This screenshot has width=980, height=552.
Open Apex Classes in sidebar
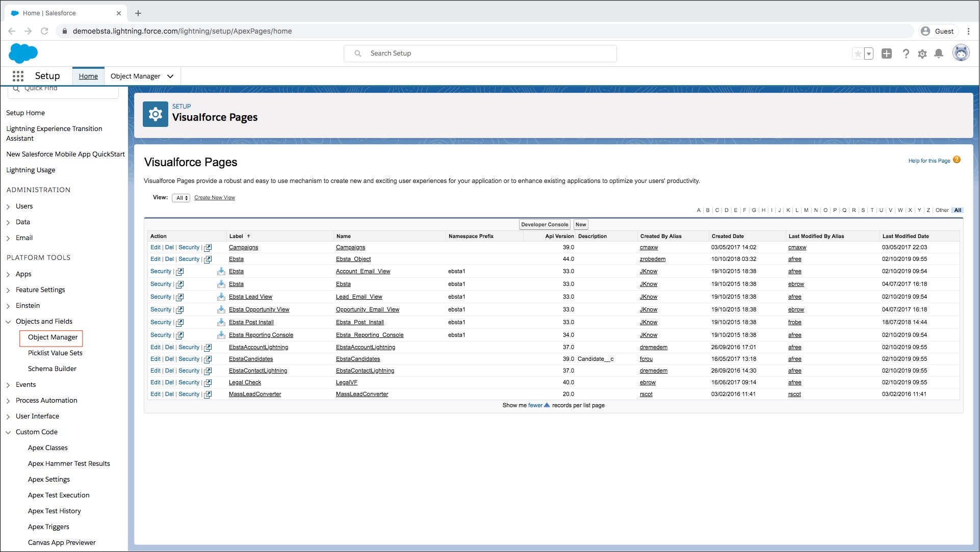point(48,448)
